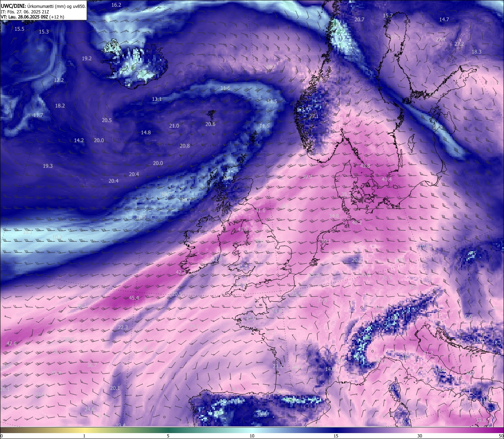Click the 27.1 value over Norway
504x439 pixels.
[313, 117]
